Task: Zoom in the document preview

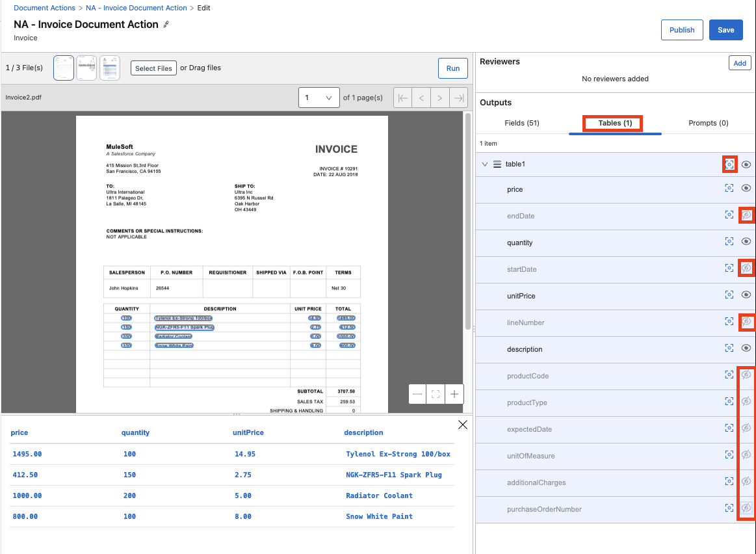Action: pos(454,394)
